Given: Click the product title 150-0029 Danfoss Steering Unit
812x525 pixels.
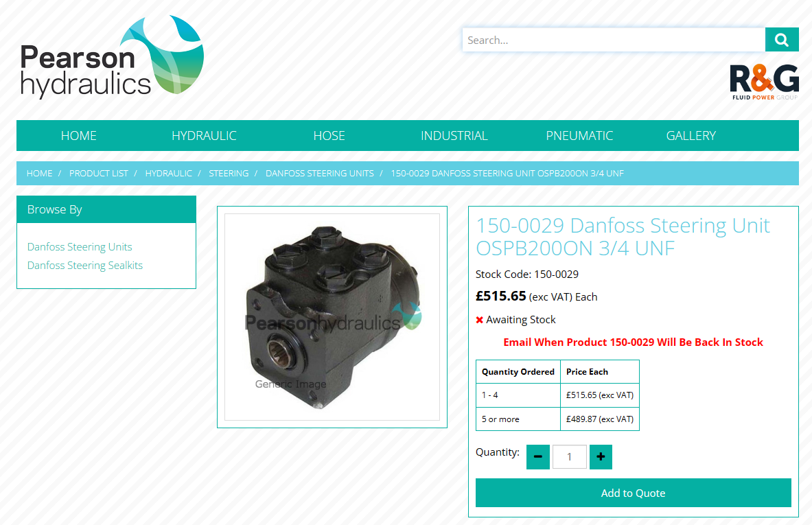Looking at the screenshot, I should pos(623,237).
